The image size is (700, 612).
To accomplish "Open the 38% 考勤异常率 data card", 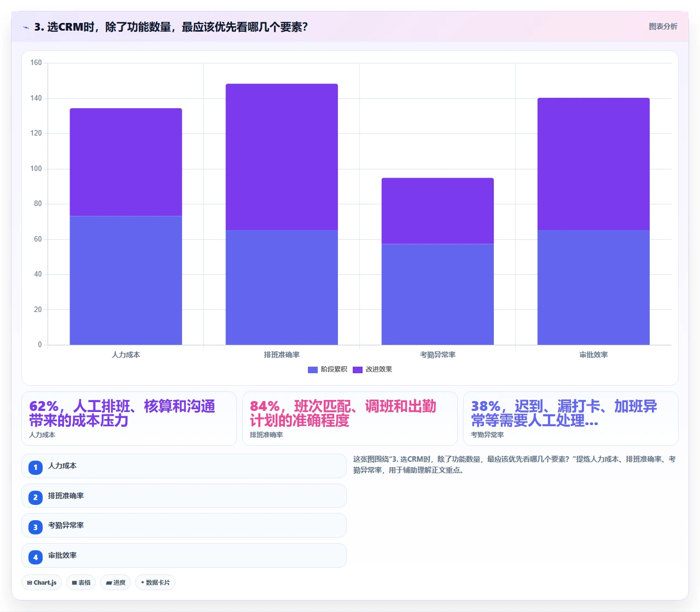I will (571, 419).
